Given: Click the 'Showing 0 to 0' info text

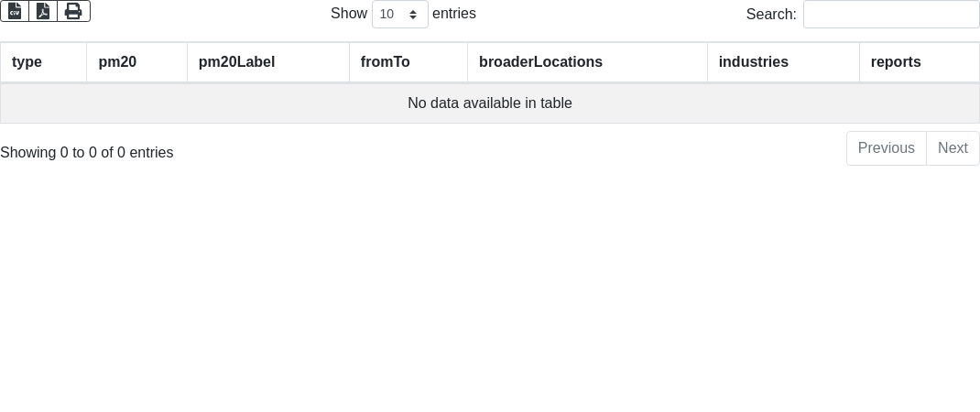Looking at the screenshot, I should point(86,153).
